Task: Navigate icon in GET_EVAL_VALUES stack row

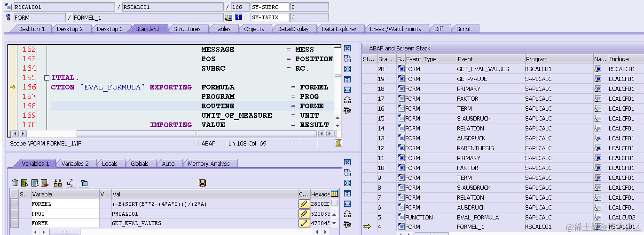Action: (598, 69)
